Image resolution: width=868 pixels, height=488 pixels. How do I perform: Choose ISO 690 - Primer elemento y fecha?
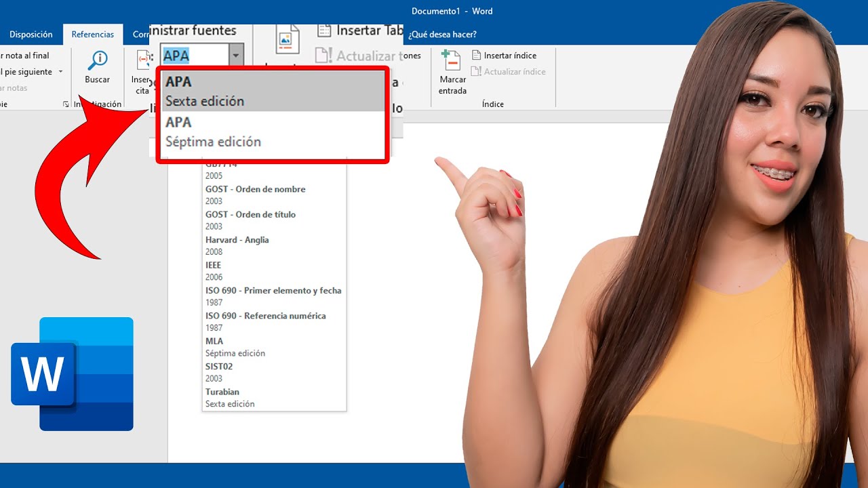tap(274, 296)
